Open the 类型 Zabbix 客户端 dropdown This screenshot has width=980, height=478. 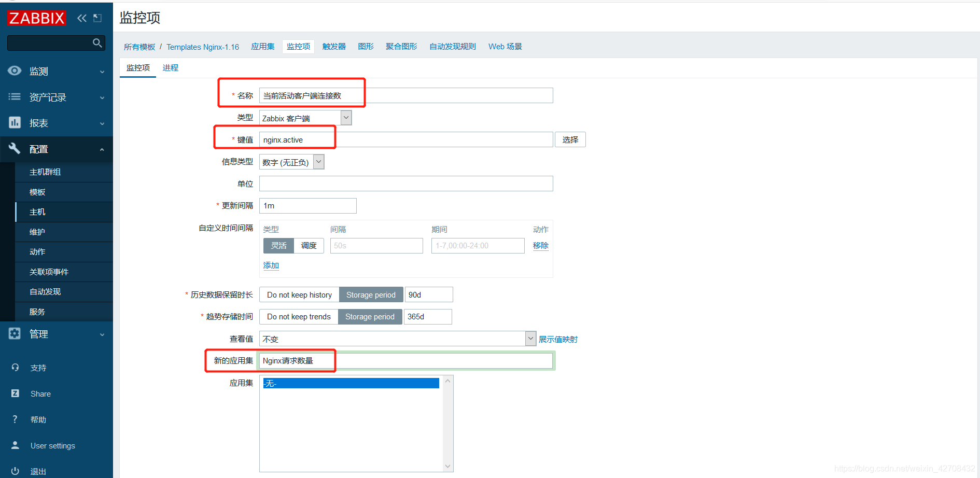click(x=305, y=118)
